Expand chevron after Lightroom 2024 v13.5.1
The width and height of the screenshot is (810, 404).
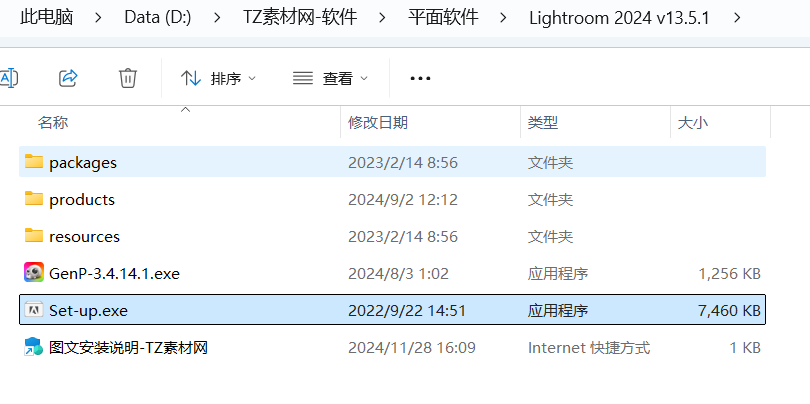(737, 18)
